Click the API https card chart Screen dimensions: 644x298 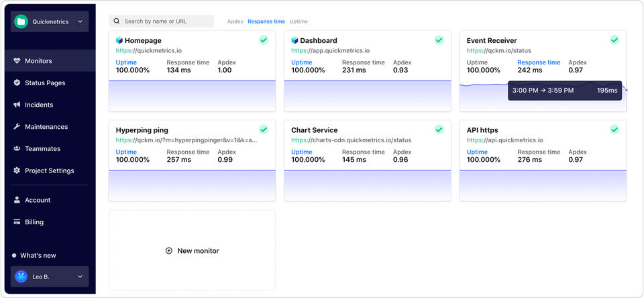click(x=543, y=185)
